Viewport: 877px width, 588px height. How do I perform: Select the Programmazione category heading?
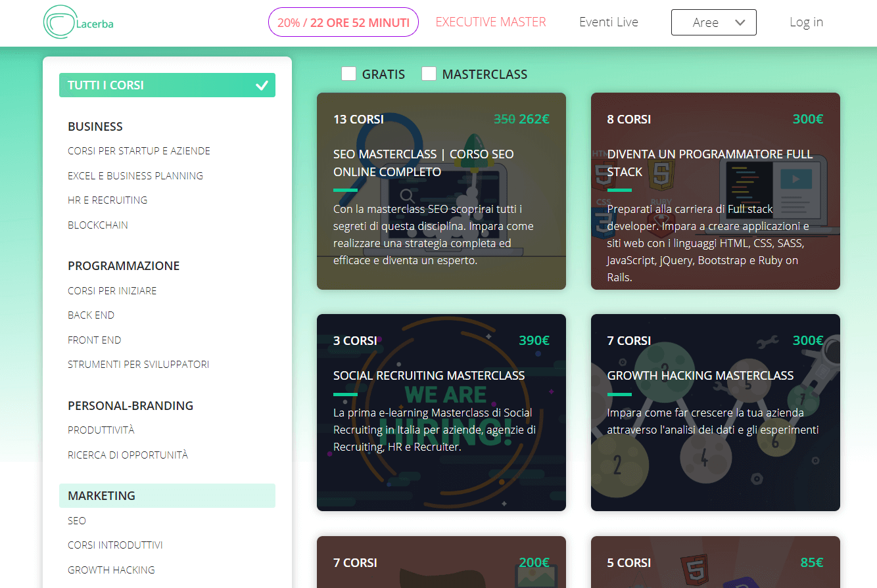[x=124, y=266]
